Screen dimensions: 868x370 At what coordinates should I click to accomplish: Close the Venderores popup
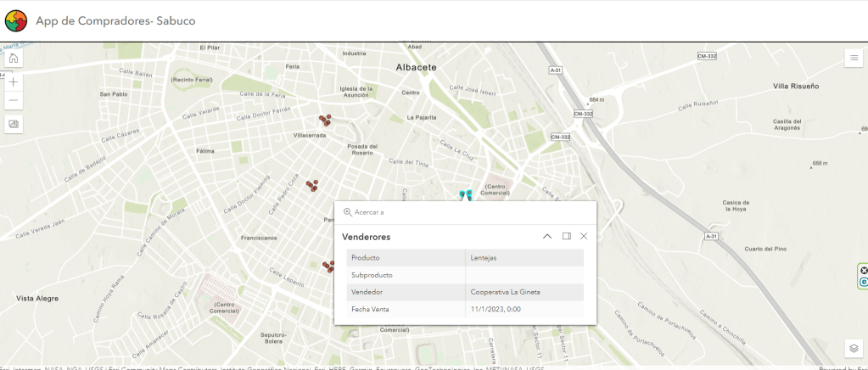pyautogui.click(x=584, y=236)
